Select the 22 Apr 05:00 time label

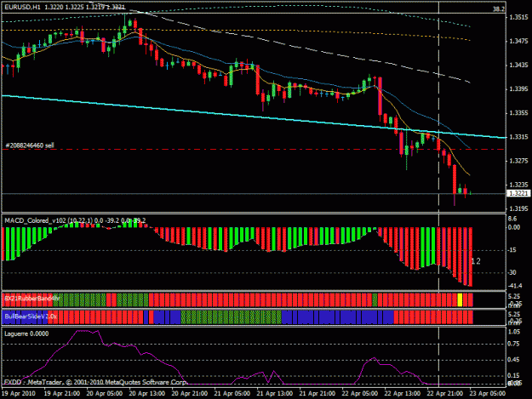[x=360, y=394]
